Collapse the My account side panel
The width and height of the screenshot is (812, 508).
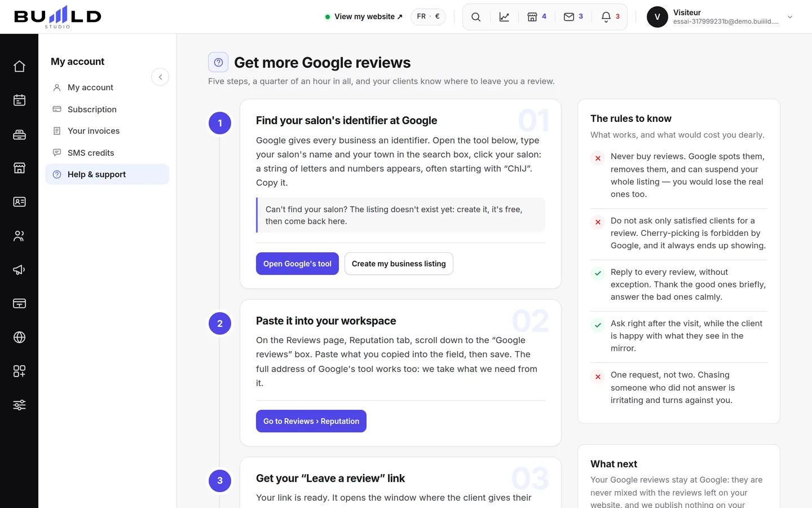pyautogui.click(x=160, y=77)
